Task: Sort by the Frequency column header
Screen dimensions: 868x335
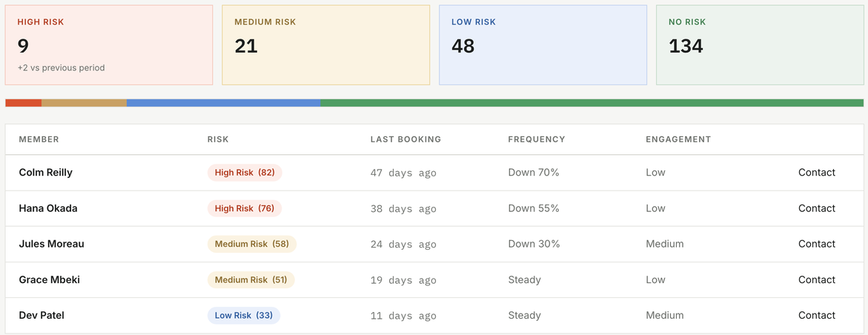Action: (537, 139)
